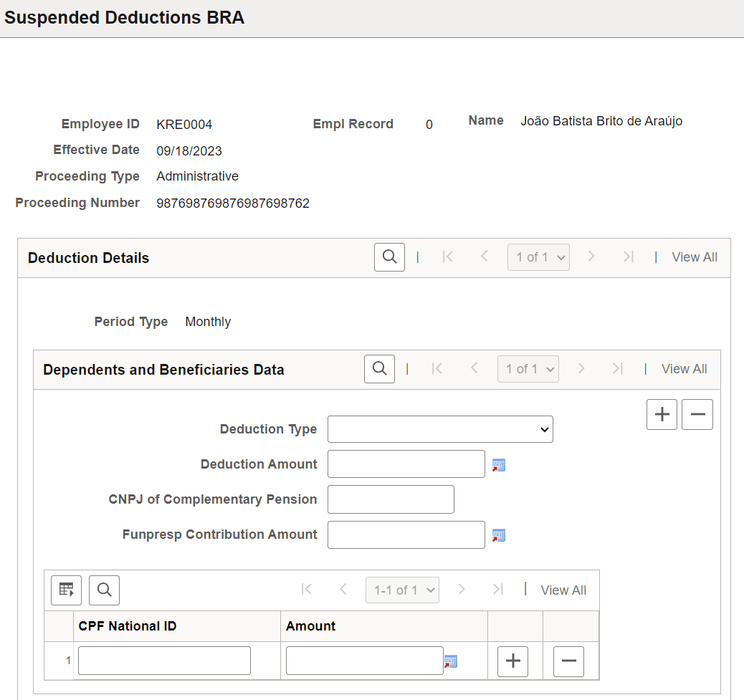Delete the current Dependents row
744x700 pixels.
[x=697, y=414]
